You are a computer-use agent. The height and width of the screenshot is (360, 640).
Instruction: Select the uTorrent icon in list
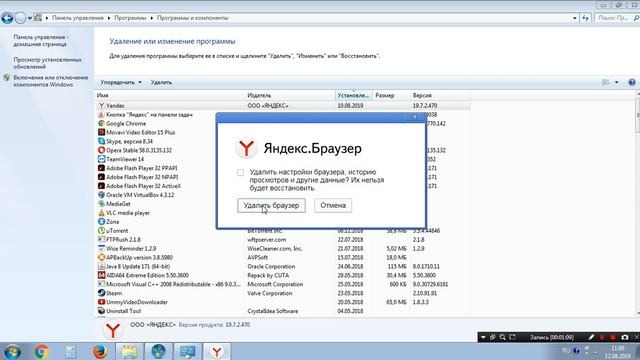pos(101,231)
